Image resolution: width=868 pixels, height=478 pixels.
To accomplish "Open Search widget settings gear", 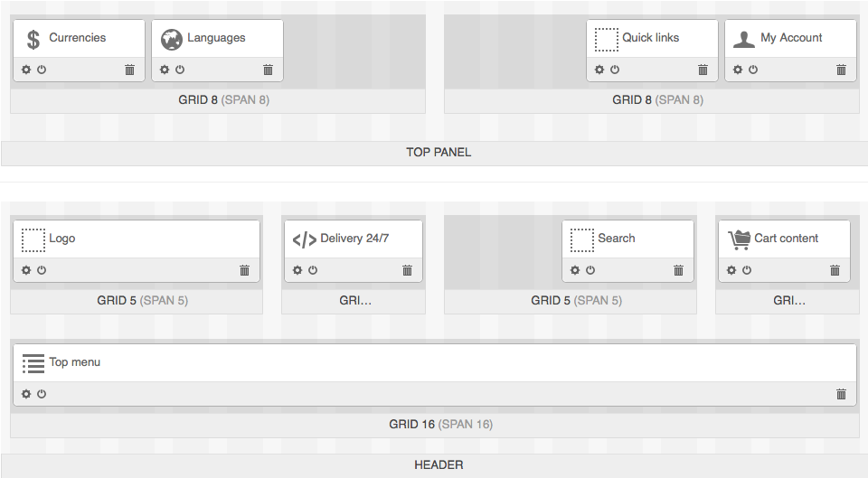I will (575, 270).
